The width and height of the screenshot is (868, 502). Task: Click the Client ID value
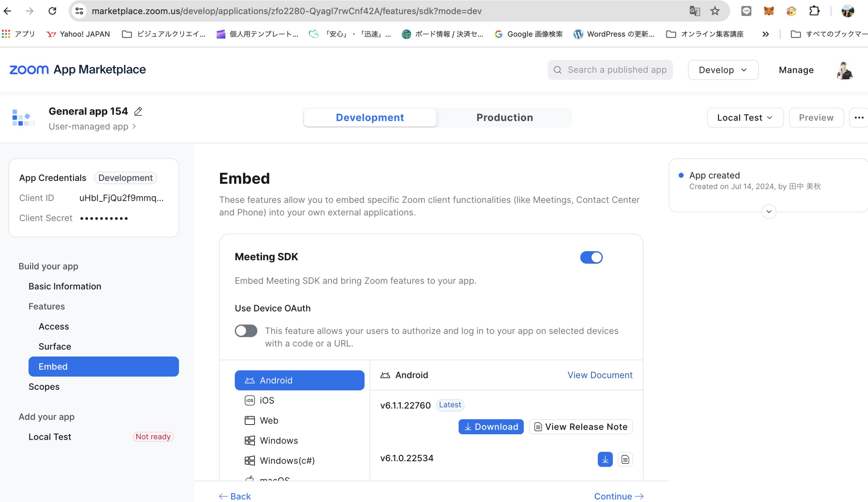[121, 198]
